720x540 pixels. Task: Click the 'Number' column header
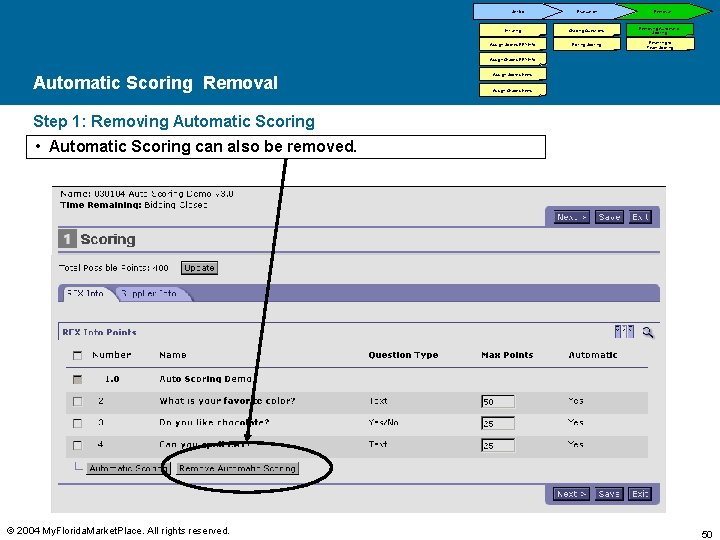pos(112,355)
